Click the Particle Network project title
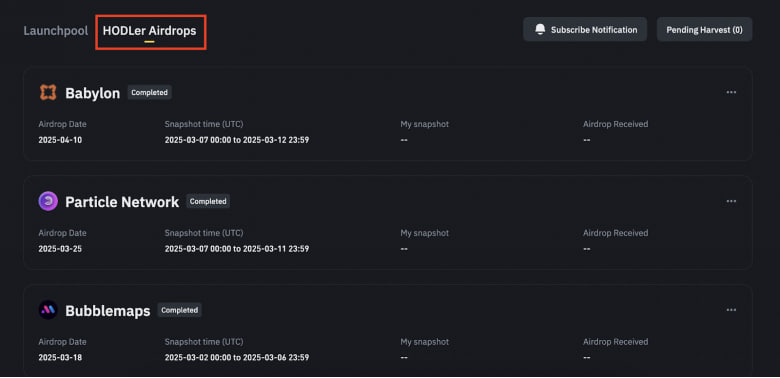This screenshot has height=378, width=780. [122, 202]
